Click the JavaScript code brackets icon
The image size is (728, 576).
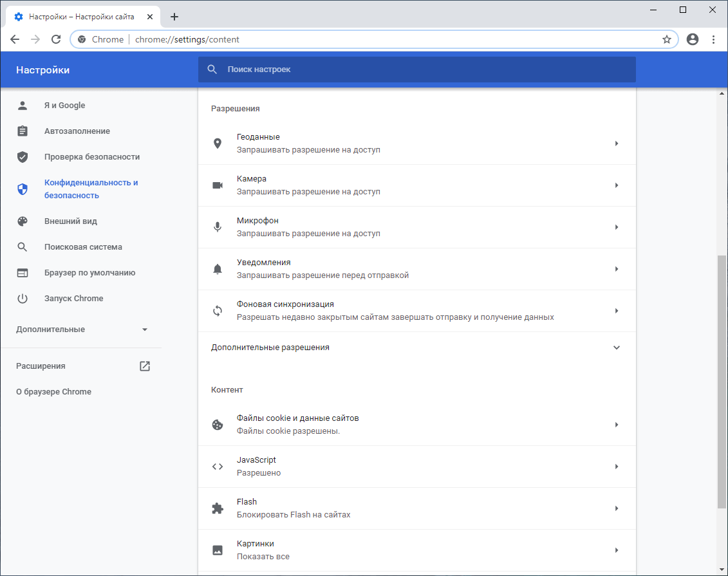point(218,467)
